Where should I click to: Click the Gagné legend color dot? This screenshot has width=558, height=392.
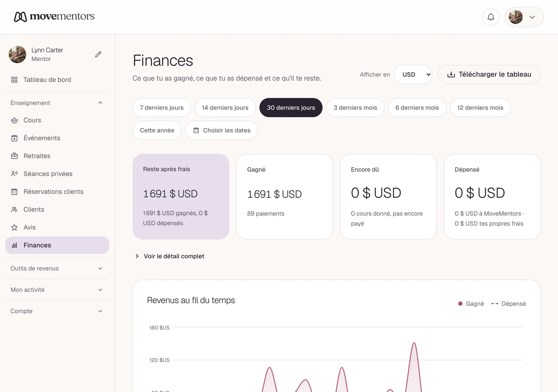[460, 304]
